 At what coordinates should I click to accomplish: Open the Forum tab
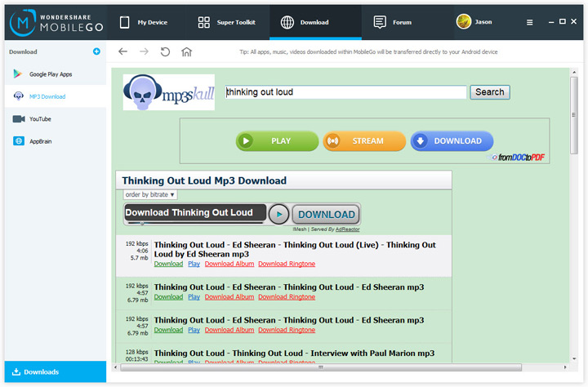point(393,23)
